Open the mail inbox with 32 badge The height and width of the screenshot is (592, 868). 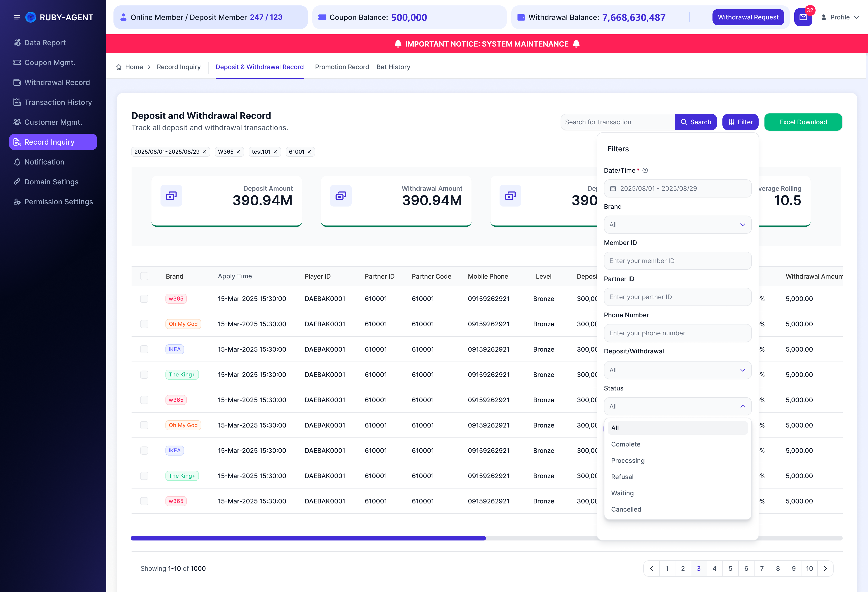803,17
